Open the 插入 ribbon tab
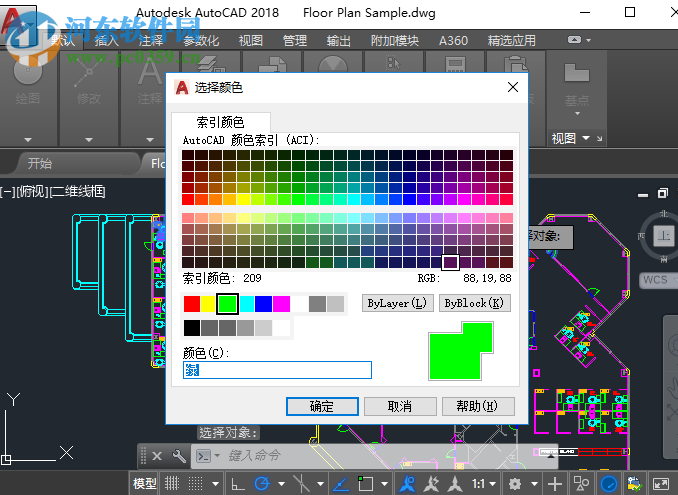This screenshot has height=495, width=678. 106,41
